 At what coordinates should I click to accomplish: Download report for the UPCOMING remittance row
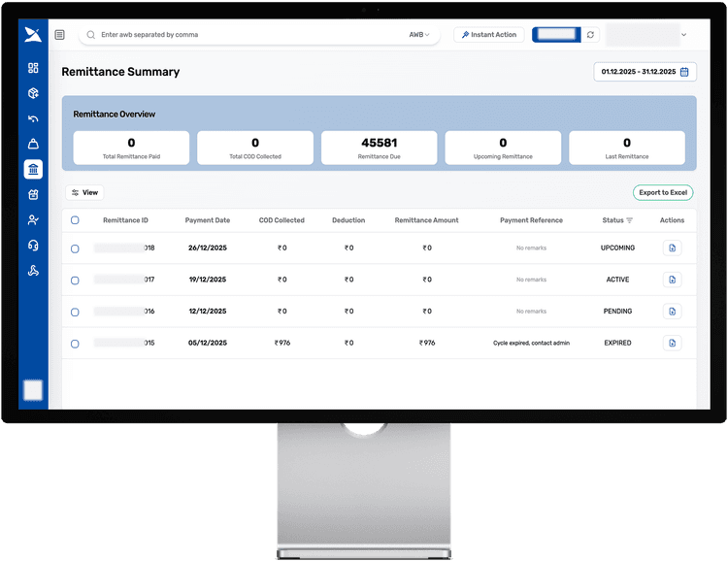(673, 248)
